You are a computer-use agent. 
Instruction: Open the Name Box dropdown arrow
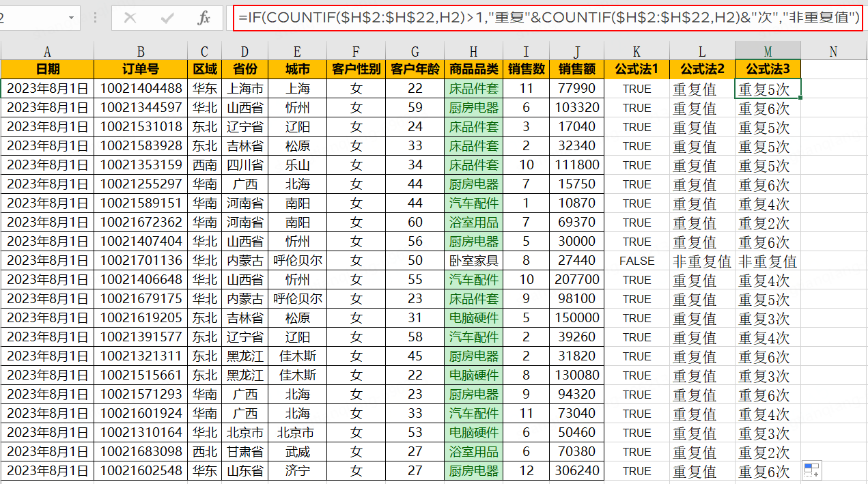click(x=72, y=18)
